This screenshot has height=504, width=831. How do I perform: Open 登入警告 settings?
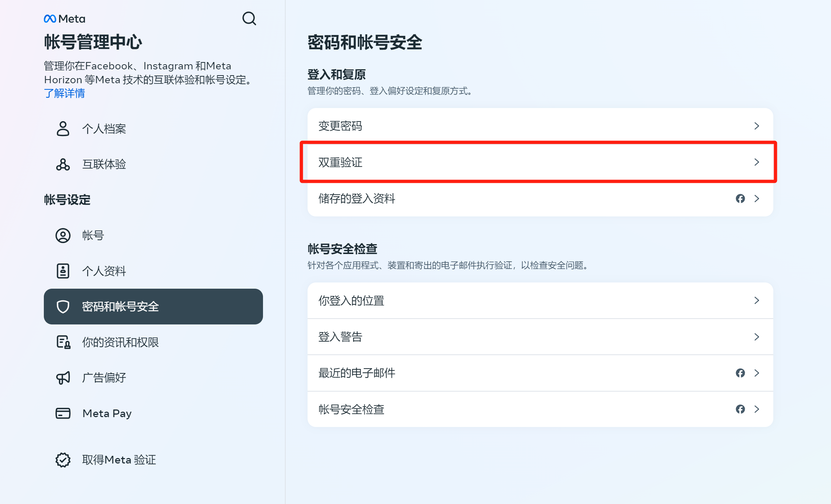[540, 336]
